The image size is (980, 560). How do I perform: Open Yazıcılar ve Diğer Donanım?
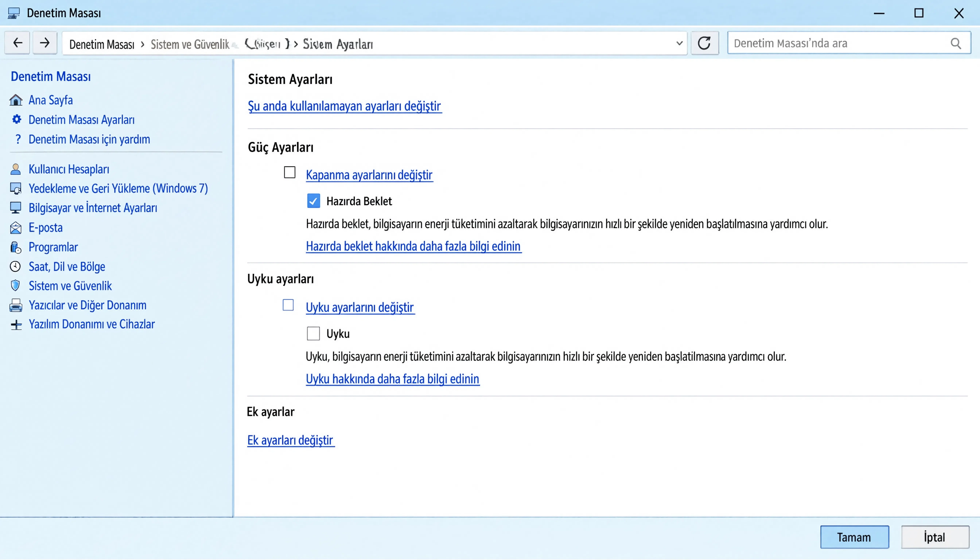87,305
